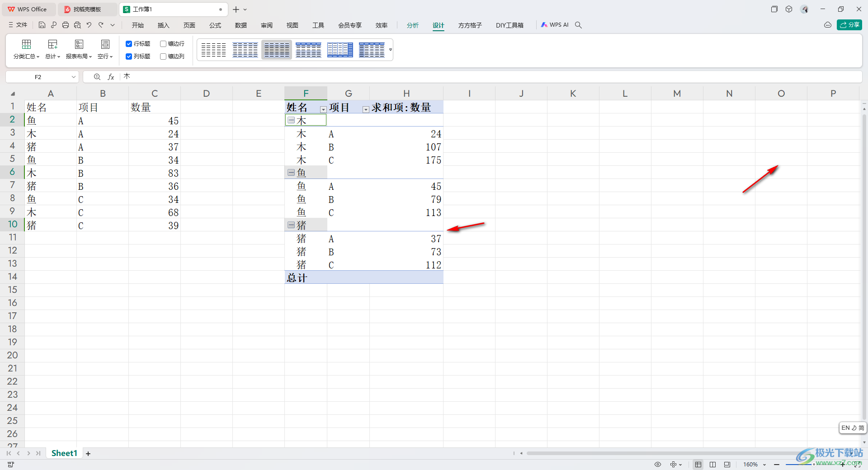This screenshot has width=868, height=470.
Task: Switch to the 公式 Formulas tab
Action: coord(215,25)
